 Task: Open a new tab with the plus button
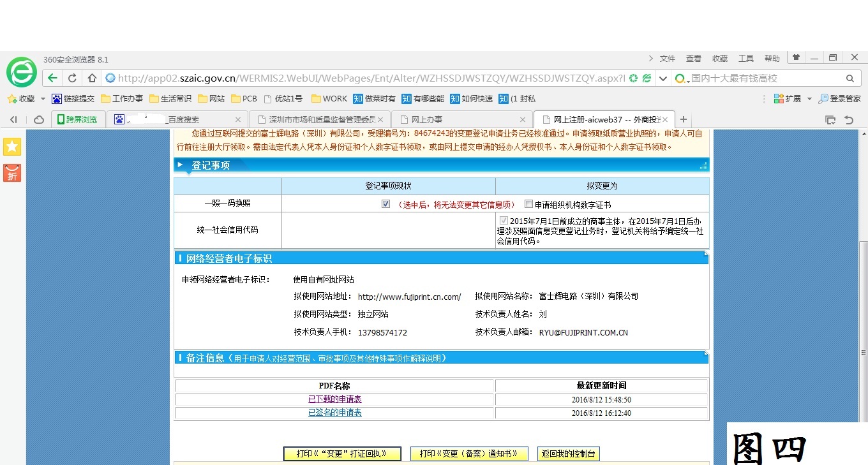pos(684,119)
